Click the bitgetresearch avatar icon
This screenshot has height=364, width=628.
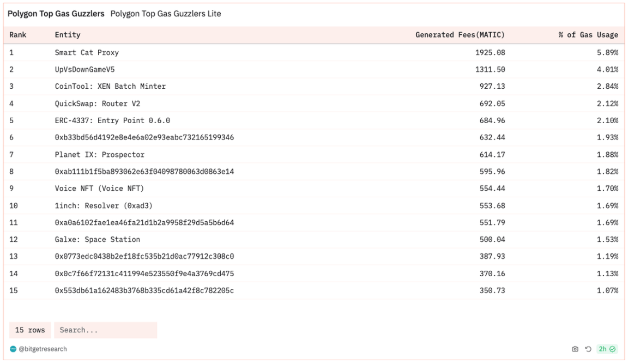13,349
